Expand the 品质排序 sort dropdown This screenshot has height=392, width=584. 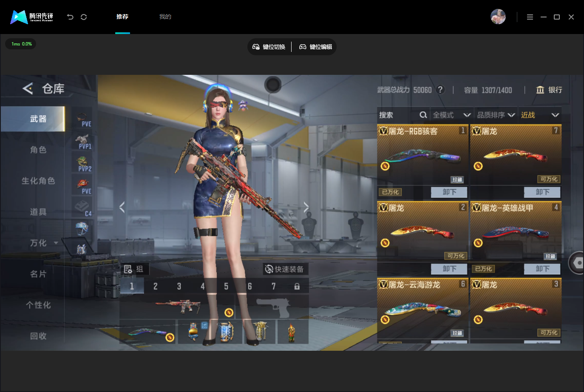point(496,115)
